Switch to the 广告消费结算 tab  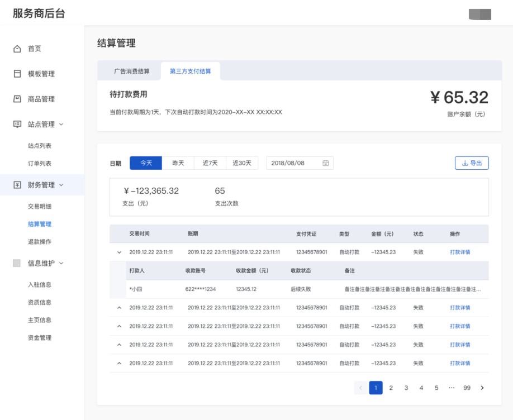tap(132, 71)
